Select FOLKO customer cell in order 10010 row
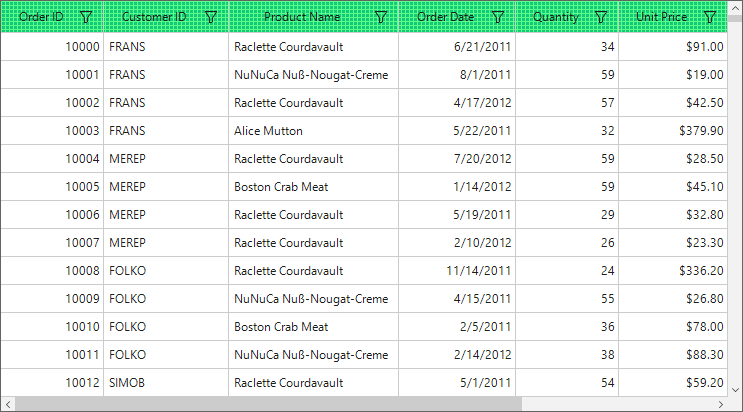The image size is (743, 412). 166,326
